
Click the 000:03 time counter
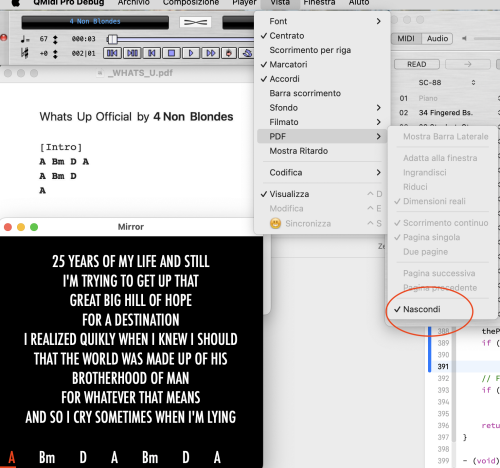click(x=83, y=39)
